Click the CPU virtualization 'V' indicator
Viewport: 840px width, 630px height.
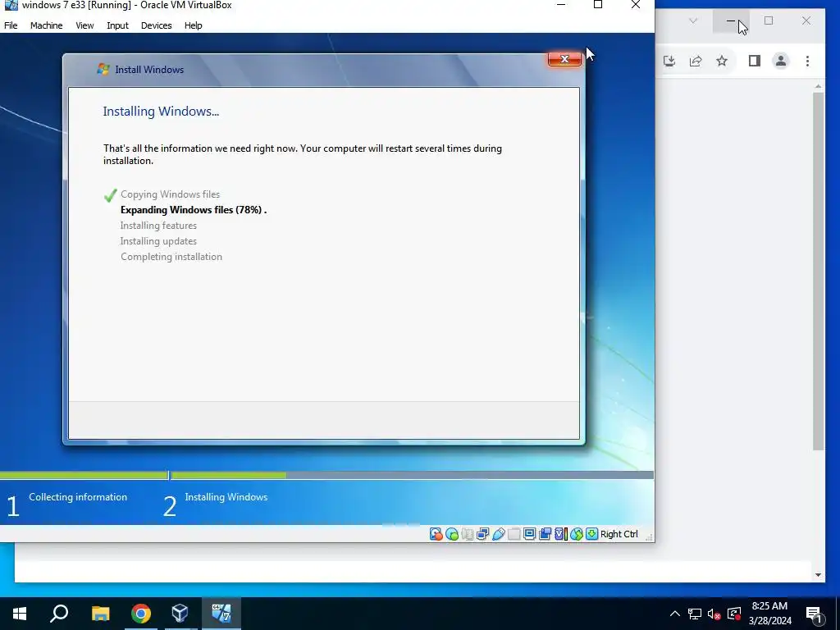560,534
